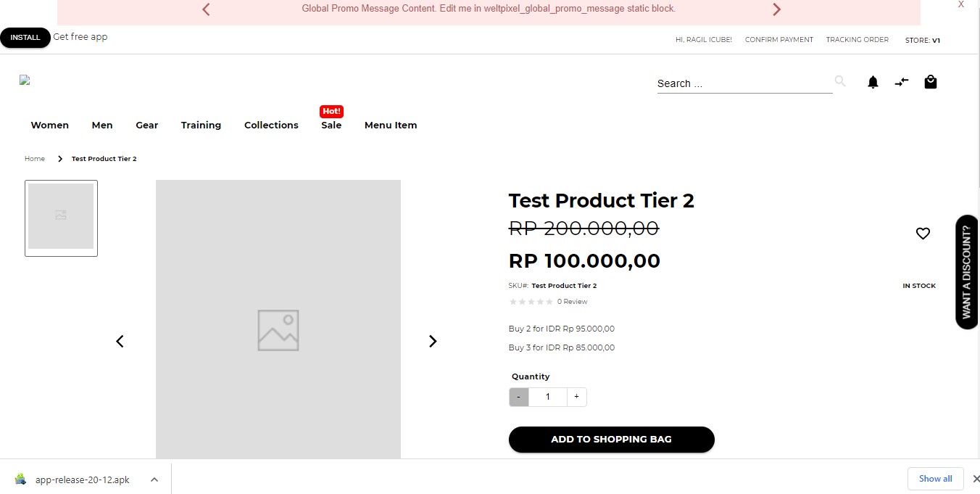Viewport: 980px width, 494px height.
Task: Show next product image with right chevron
Action: 433,341
